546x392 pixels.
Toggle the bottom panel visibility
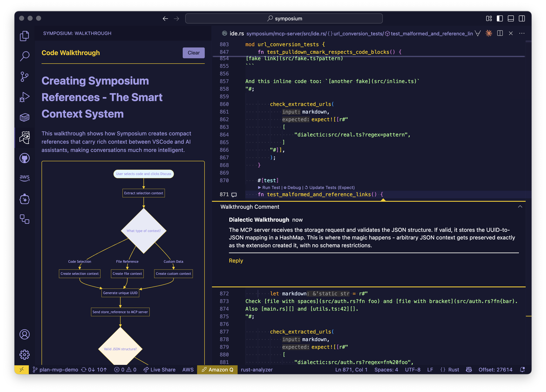pos(511,18)
